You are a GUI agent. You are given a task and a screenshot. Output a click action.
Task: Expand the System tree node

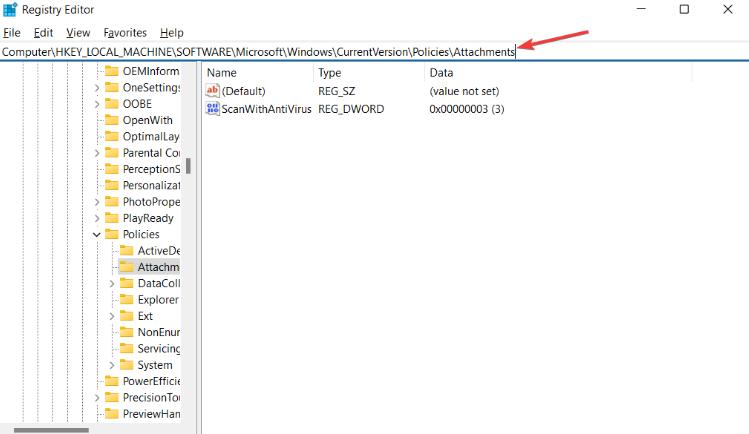pos(112,365)
